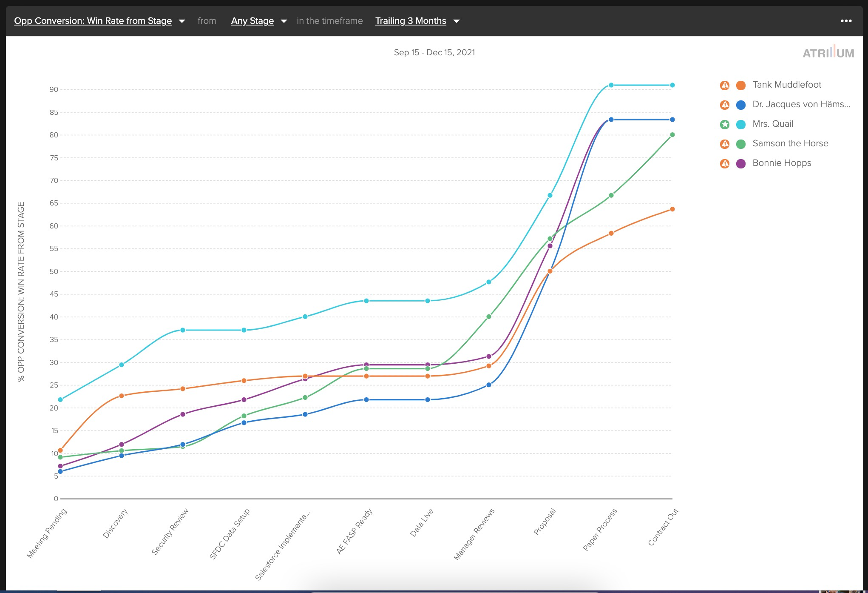Click the Security Review axis label
Image resolution: width=868 pixels, height=593 pixels.
click(170, 531)
